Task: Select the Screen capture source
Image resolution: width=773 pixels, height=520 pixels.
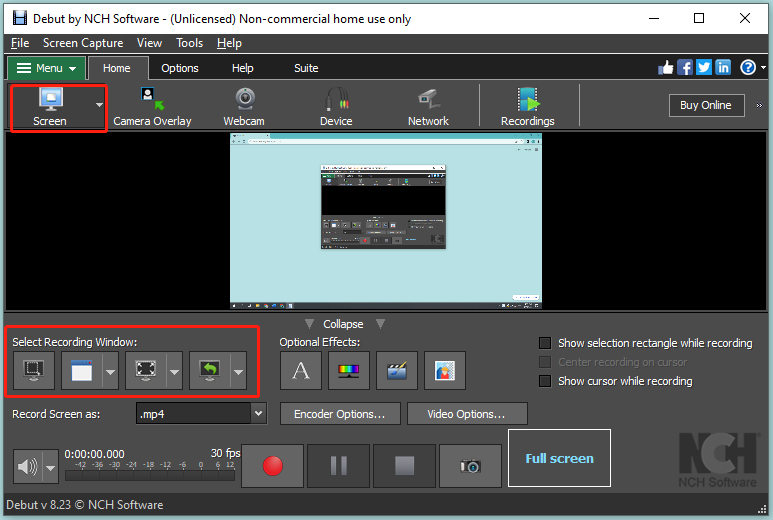Action: pyautogui.click(x=50, y=107)
